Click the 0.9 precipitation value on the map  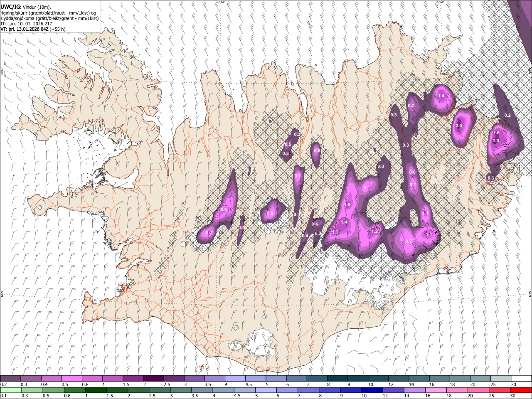pyautogui.click(x=224, y=210)
